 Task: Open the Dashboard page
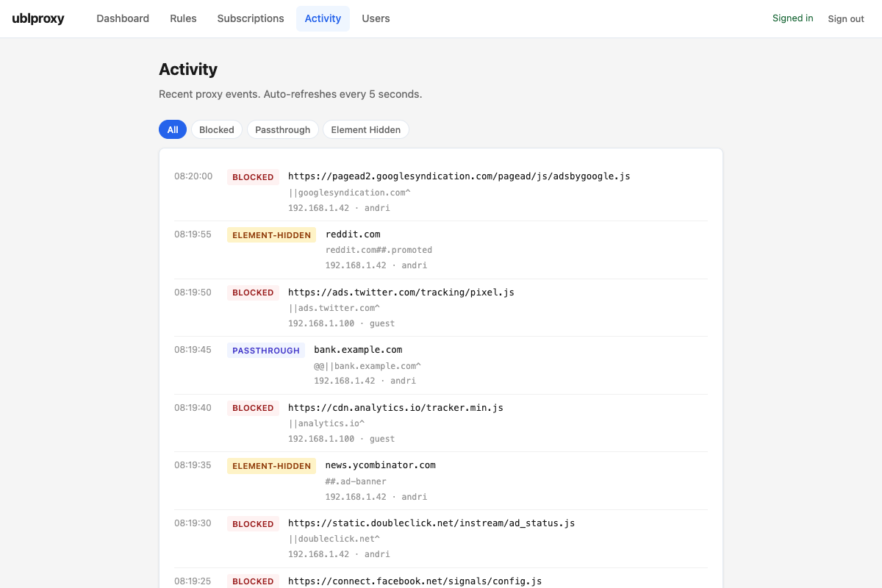pos(123,18)
